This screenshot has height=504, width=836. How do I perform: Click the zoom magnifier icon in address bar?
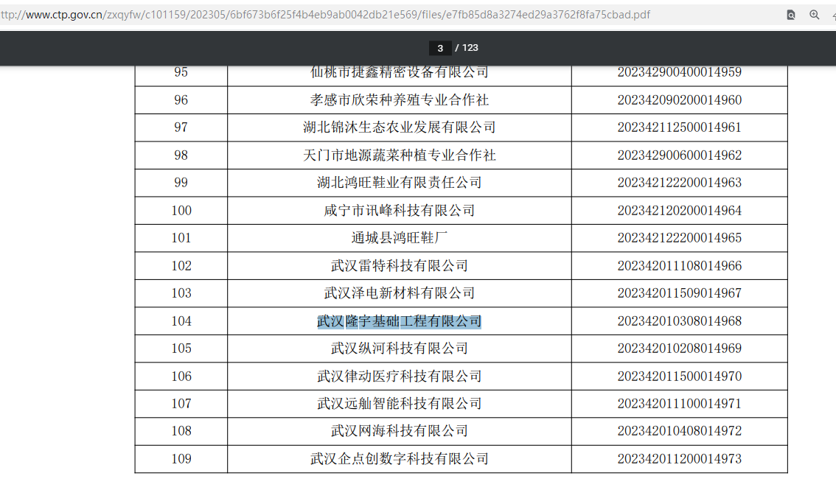[815, 15]
